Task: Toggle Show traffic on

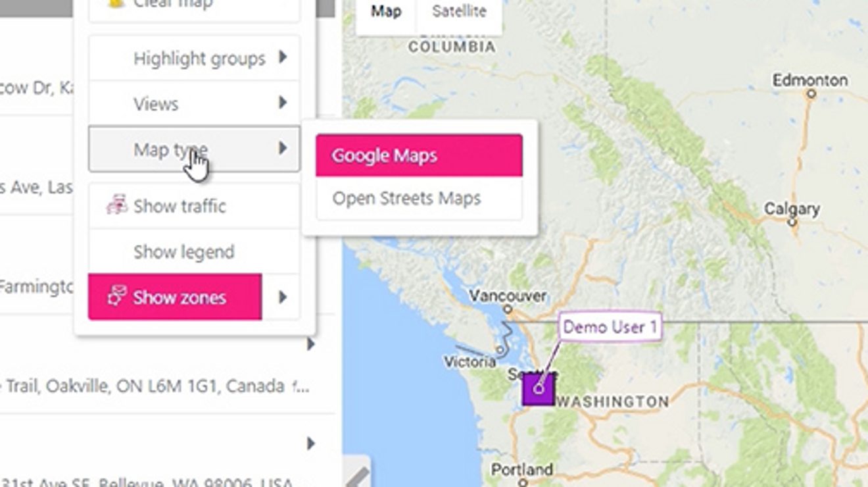Action: pyautogui.click(x=180, y=205)
